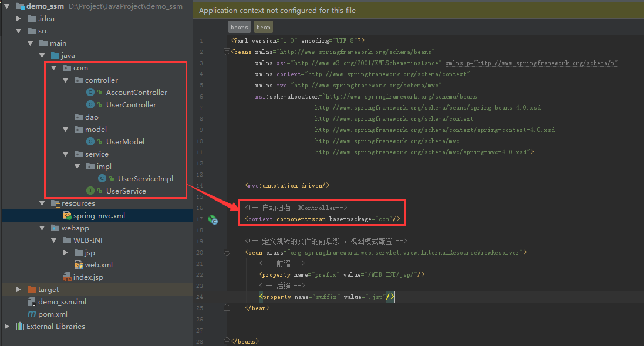The image size is (644, 346).
Task: Click the fold marker beside line 20
Action: (x=227, y=252)
